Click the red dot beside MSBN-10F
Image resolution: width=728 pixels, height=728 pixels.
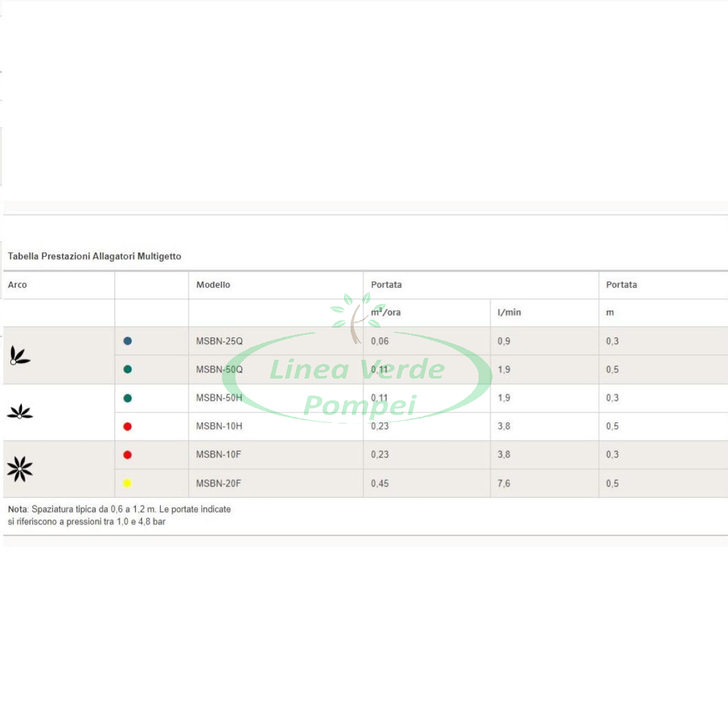coord(127,455)
